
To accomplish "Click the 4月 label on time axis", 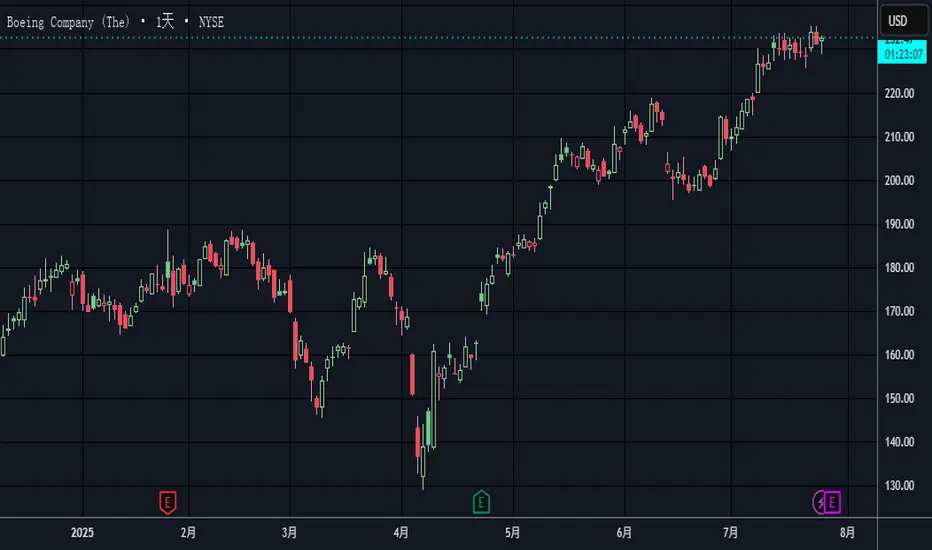I will click(x=401, y=533).
